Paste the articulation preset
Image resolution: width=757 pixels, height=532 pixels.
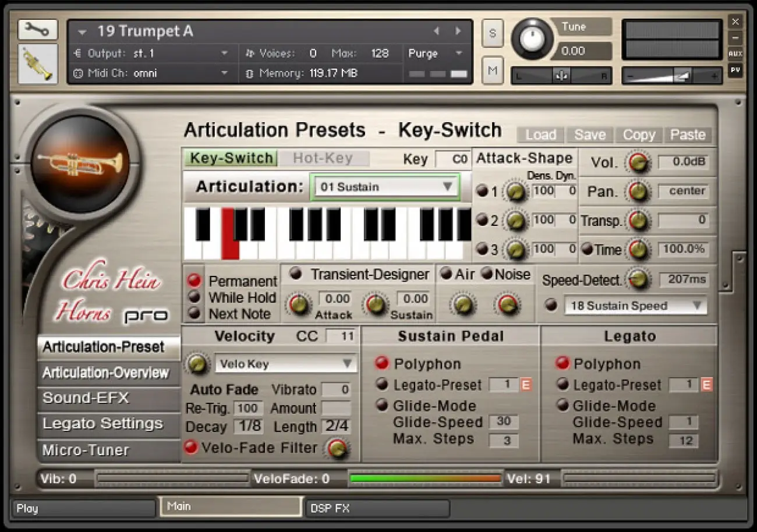click(688, 135)
